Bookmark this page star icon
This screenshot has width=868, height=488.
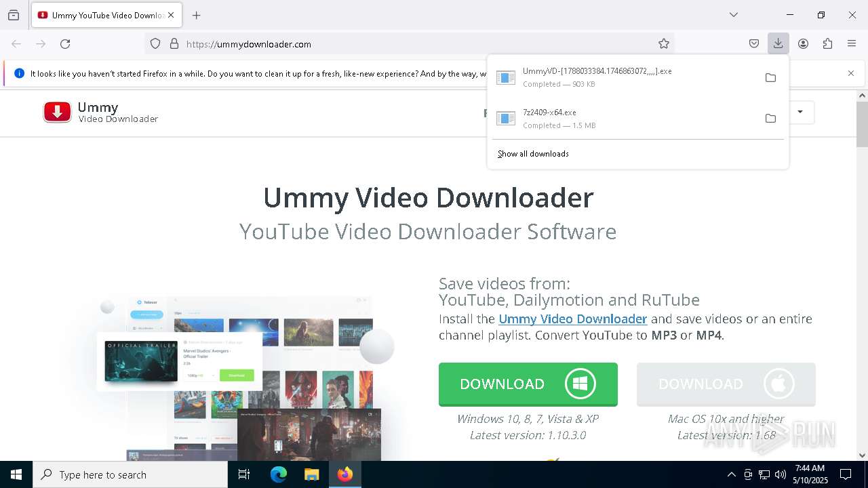click(664, 43)
